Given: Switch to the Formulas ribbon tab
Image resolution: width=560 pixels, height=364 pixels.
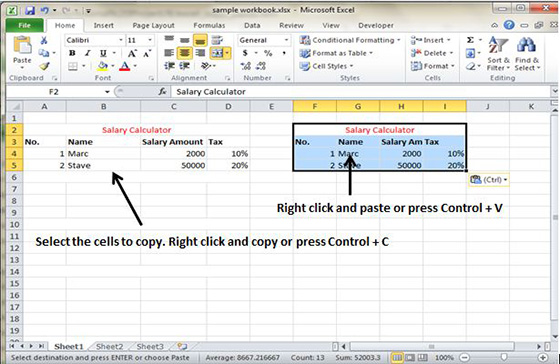Looking at the screenshot, I should (209, 25).
